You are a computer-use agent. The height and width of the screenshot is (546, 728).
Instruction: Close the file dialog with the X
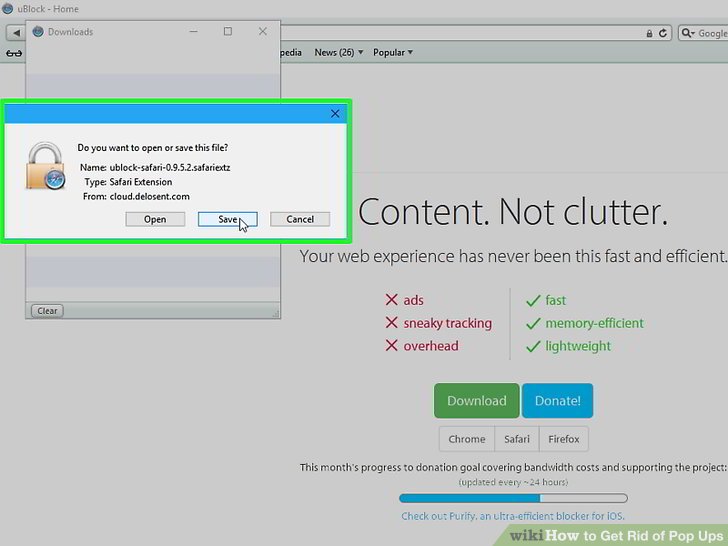[335, 114]
